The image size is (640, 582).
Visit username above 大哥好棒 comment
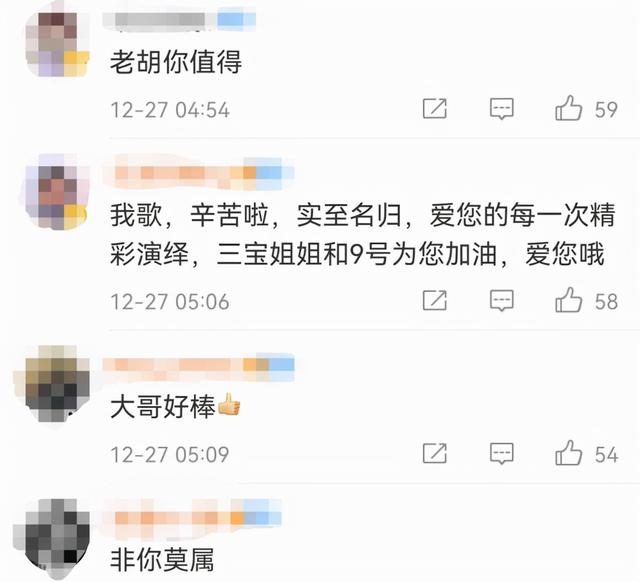click(198, 366)
